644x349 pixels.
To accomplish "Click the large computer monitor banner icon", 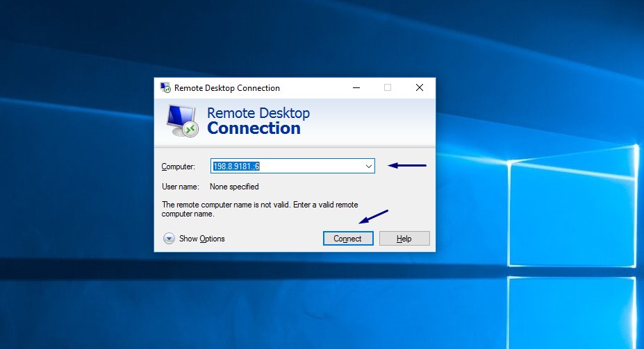I will (x=183, y=121).
